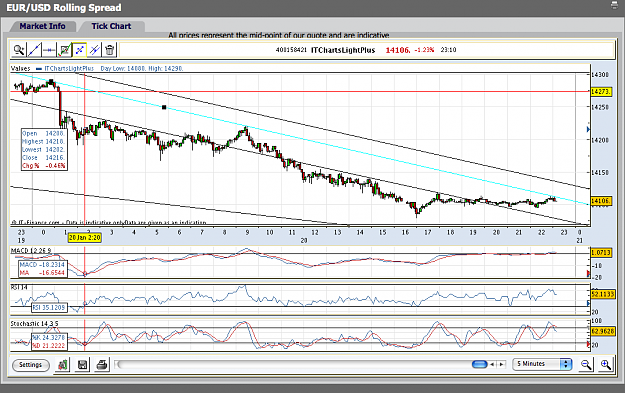Switch to the Market Info tab
Viewport: 625px width, 393px height.
42,26
